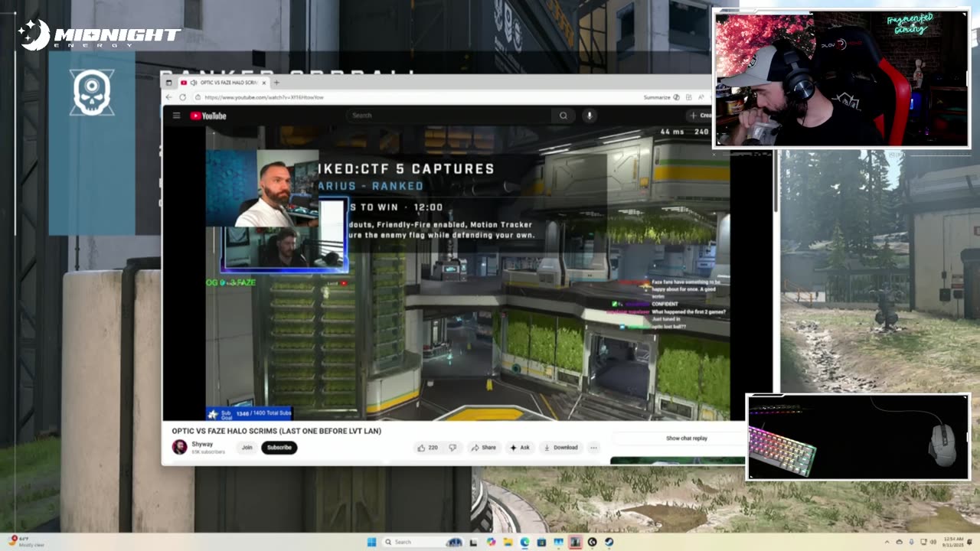
Task: Close the OPTIC VS FAZE tab
Action: click(264, 83)
